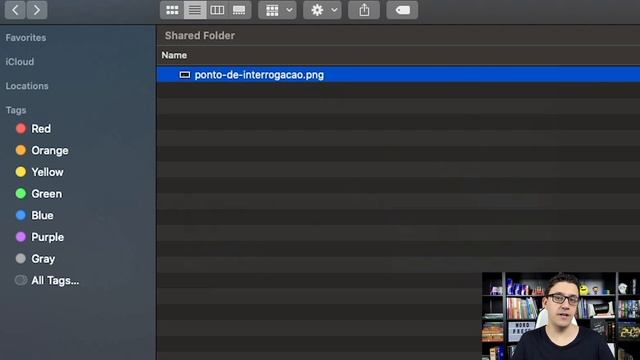Collapse the Tags sidebar section
This screenshot has width=640, height=360.
[16, 110]
